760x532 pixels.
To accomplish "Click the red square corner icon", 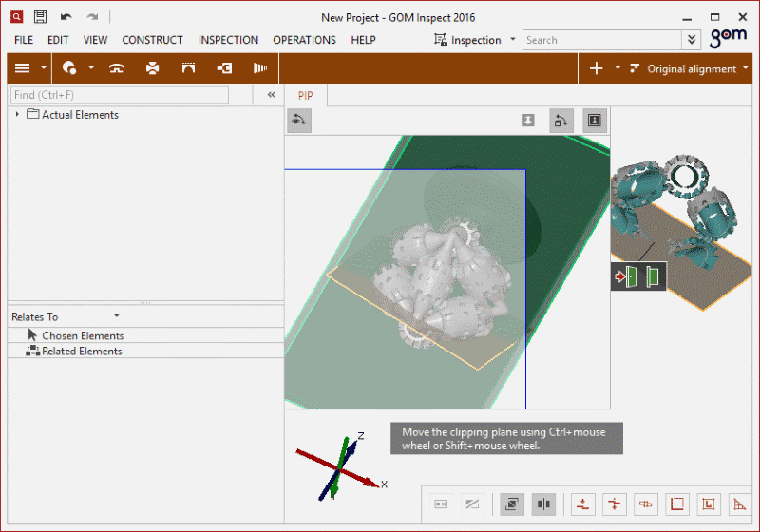I will [x=677, y=504].
